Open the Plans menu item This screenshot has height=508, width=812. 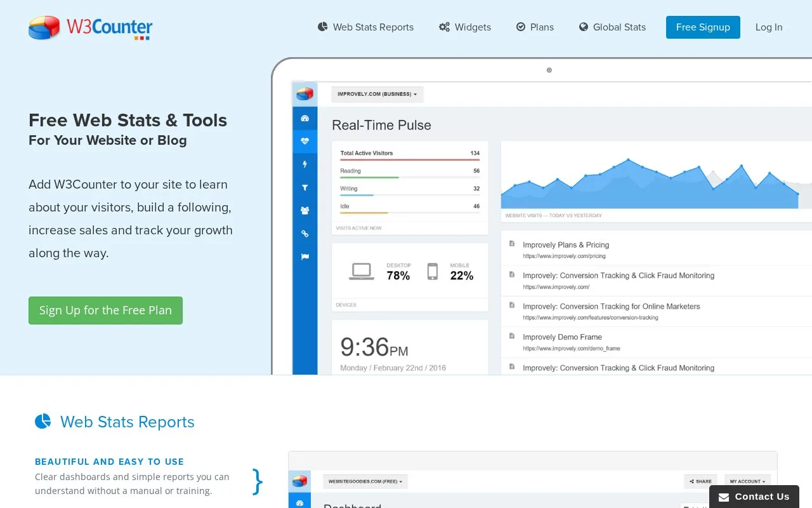pyautogui.click(x=535, y=27)
